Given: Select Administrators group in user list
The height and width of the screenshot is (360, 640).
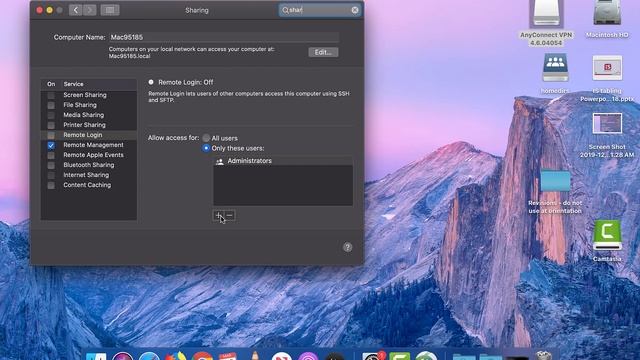Looking at the screenshot, I should pyautogui.click(x=283, y=161).
